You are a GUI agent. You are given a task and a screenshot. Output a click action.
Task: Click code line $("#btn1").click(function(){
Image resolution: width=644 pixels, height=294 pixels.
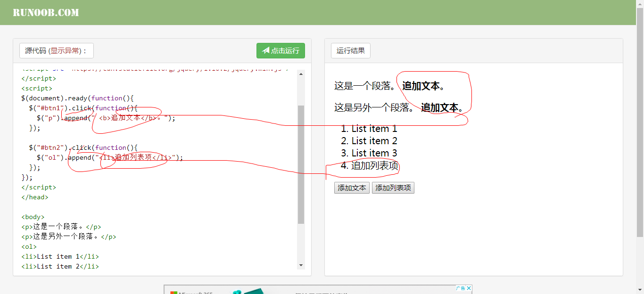(83, 108)
